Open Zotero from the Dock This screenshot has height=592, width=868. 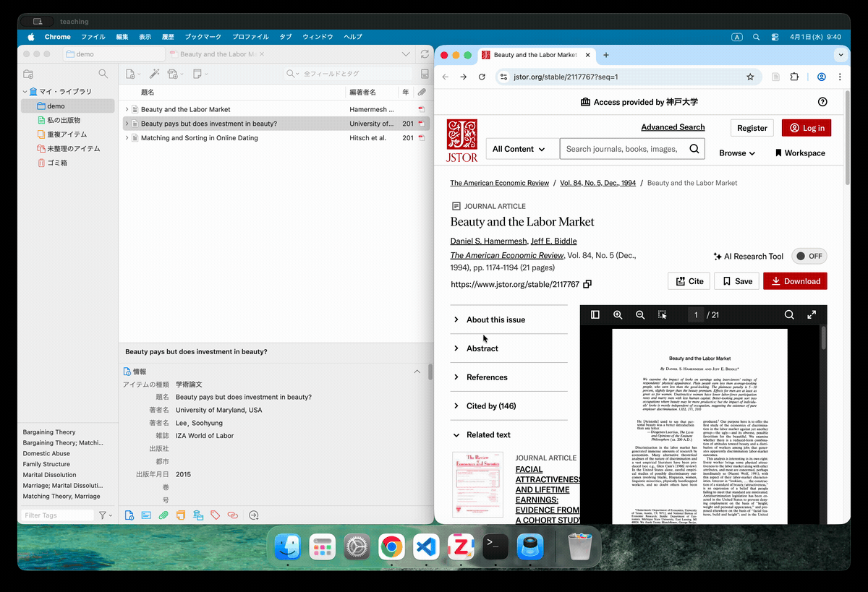(460, 547)
